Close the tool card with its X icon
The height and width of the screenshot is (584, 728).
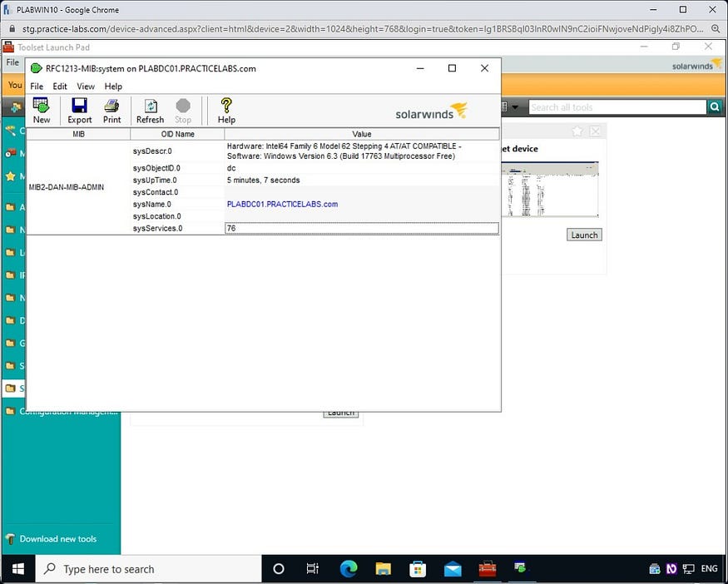595,131
